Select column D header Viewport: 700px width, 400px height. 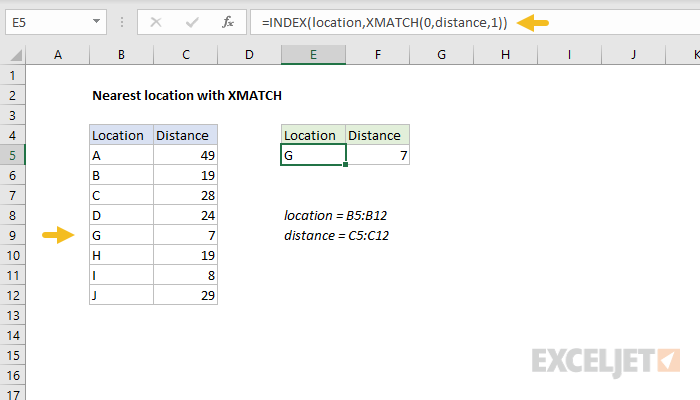(x=249, y=55)
